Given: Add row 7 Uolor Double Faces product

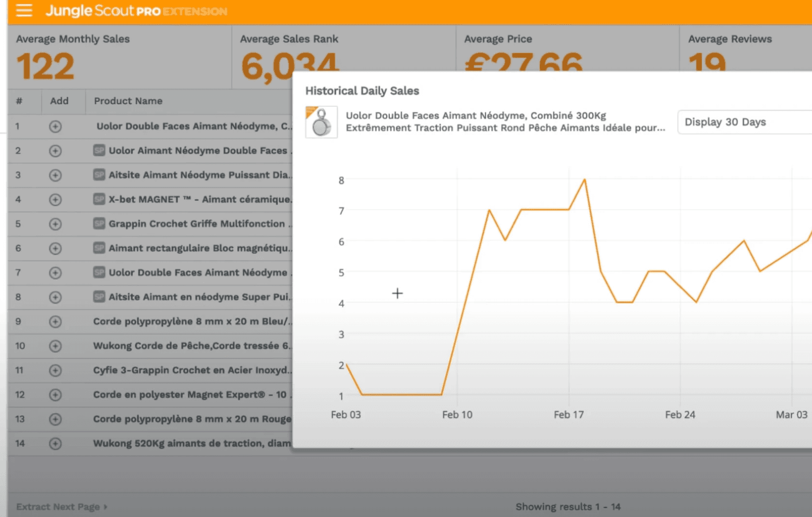Looking at the screenshot, I should pyautogui.click(x=55, y=273).
